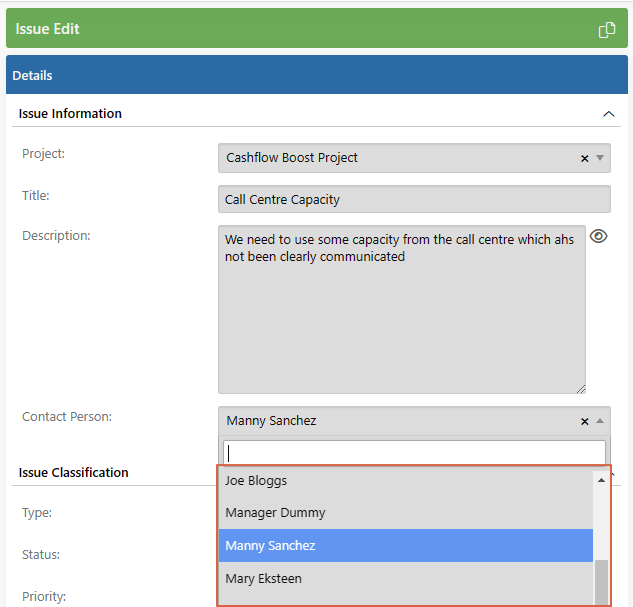Click into the Description text area
Image resolution: width=633 pixels, height=607 pixels.
pos(402,309)
